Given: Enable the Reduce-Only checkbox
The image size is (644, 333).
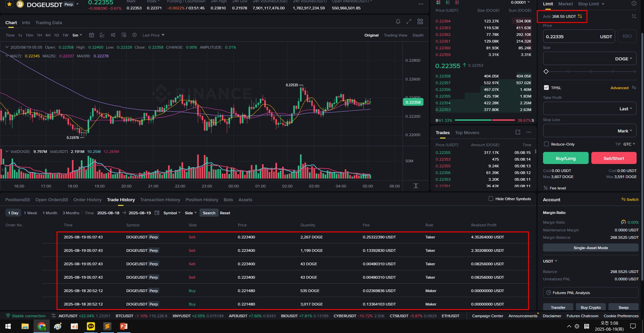Looking at the screenshot, I should coord(546,144).
